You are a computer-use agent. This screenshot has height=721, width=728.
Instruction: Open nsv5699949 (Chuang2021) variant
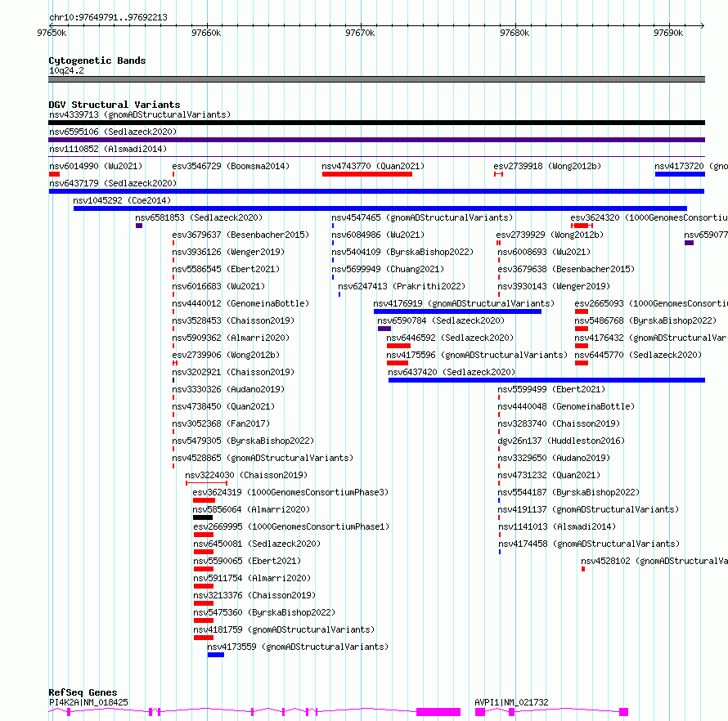click(388, 269)
